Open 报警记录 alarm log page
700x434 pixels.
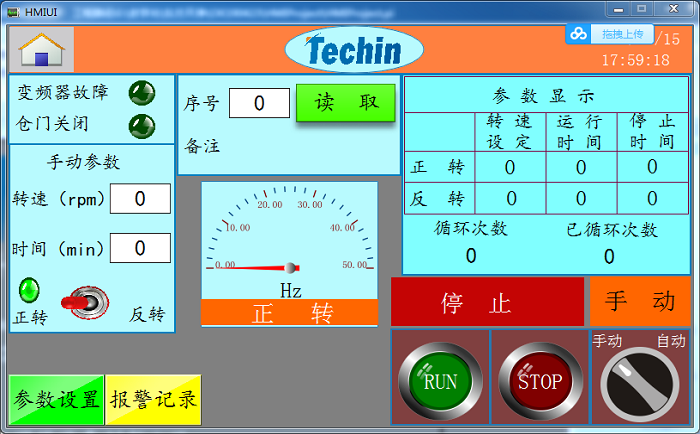coord(153,399)
